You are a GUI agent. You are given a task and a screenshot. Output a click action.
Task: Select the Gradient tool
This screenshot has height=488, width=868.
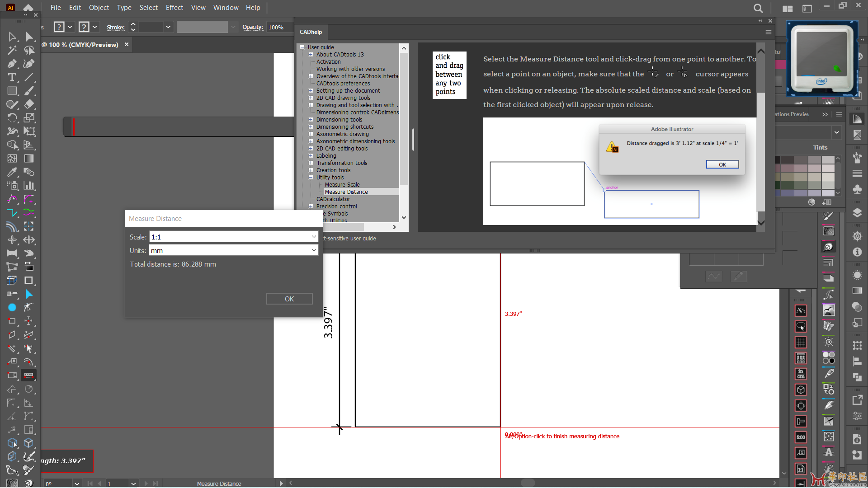coord(29,159)
